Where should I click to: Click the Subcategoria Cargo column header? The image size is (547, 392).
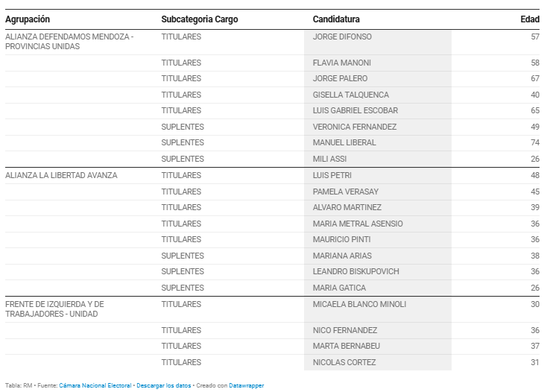click(200, 19)
